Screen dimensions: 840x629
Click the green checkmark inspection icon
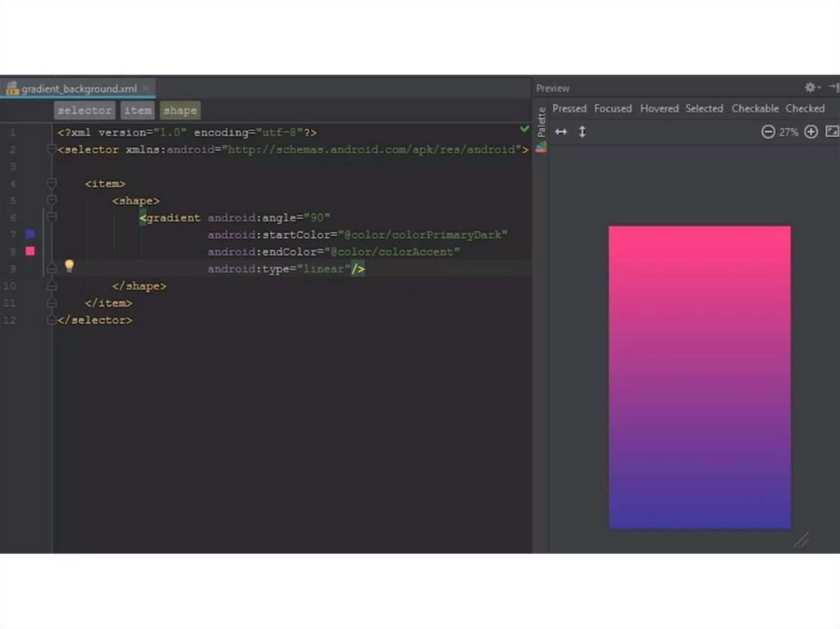(524, 130)
